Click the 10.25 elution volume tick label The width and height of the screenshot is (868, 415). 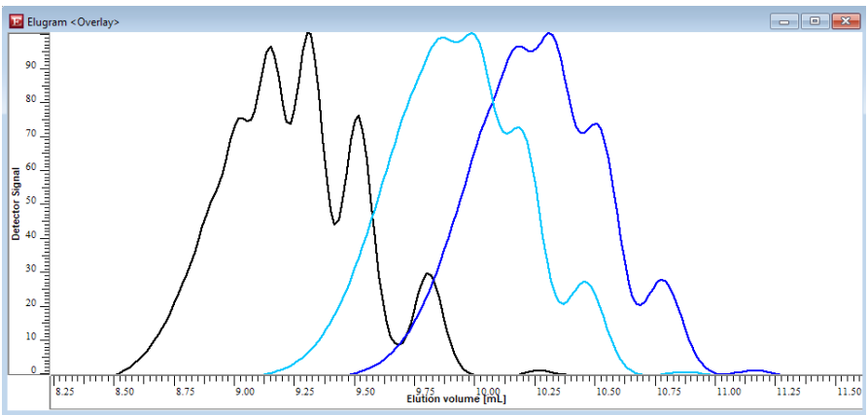548,392
